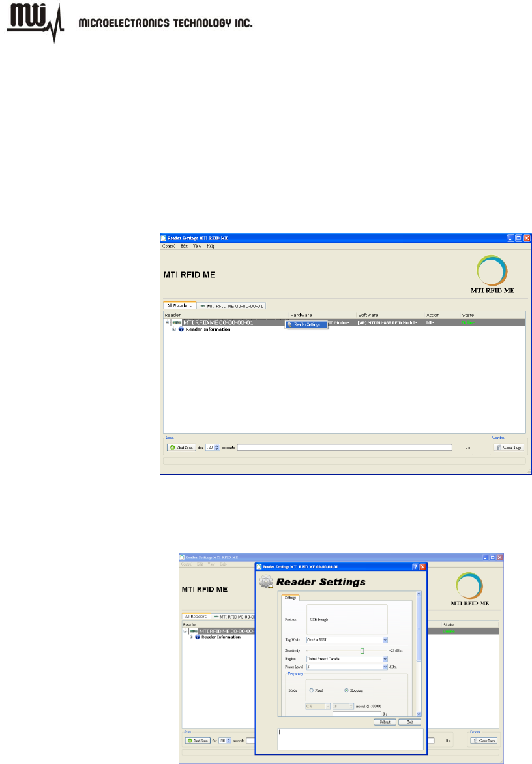Screen dimensions: 532x764
Task: Click the scan progress bar in the context menu window
Action: 345,448
